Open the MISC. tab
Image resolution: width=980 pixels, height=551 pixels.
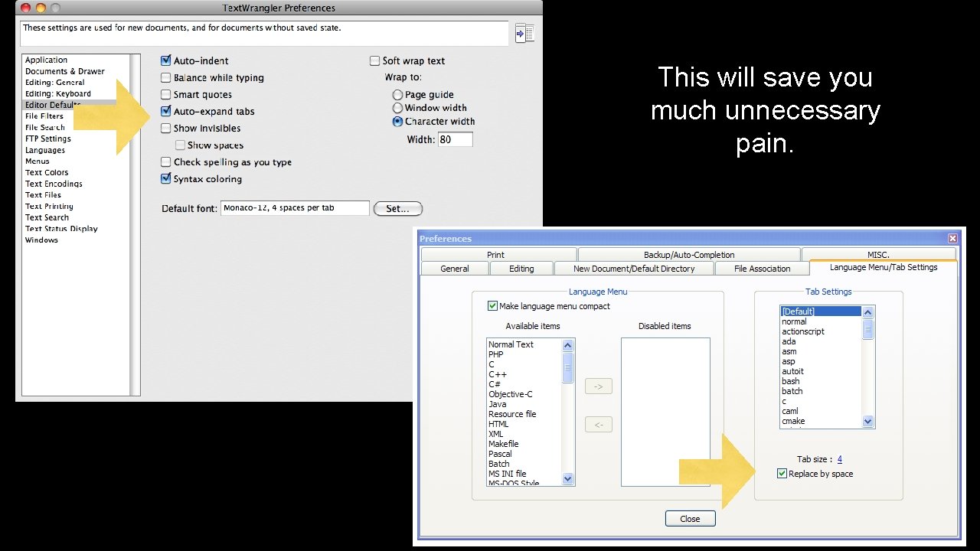click(x=879, y=255)
